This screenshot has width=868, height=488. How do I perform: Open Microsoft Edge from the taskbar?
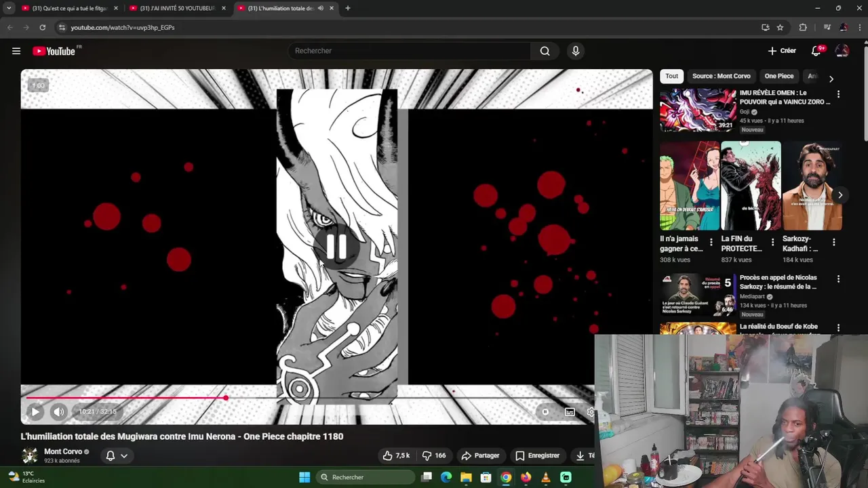click(x=446, y=477)
